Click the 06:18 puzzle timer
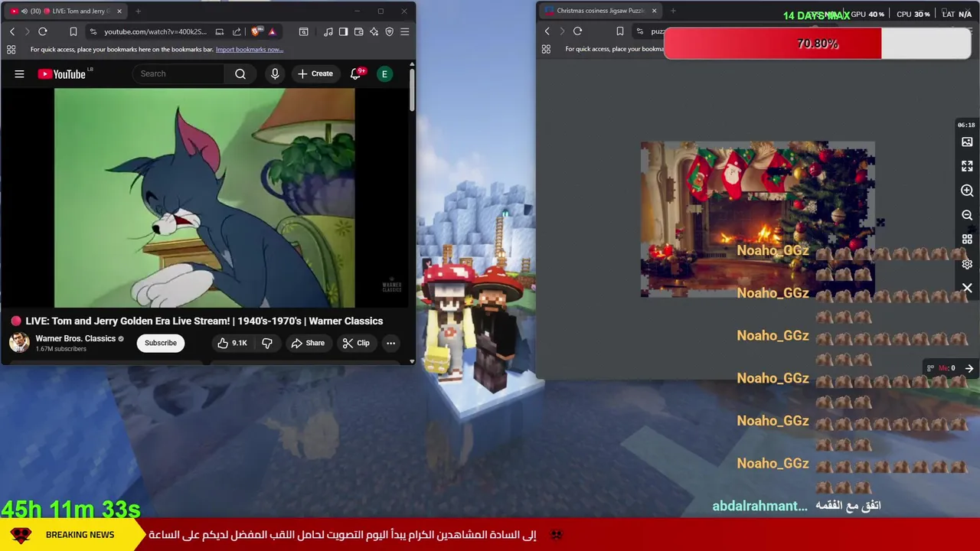The width and height of the screenshot is (980, 551). [x=966, y=125]
